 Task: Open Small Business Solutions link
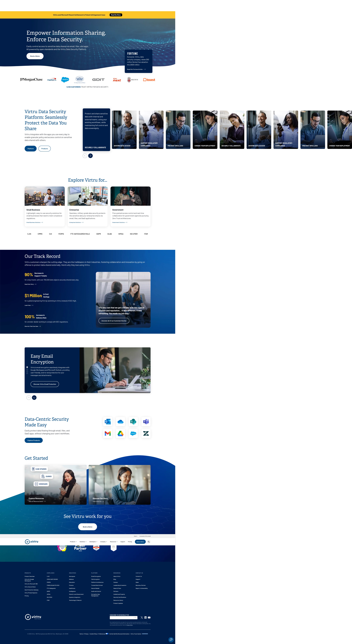pyautogui.click(x=35, y=222)
